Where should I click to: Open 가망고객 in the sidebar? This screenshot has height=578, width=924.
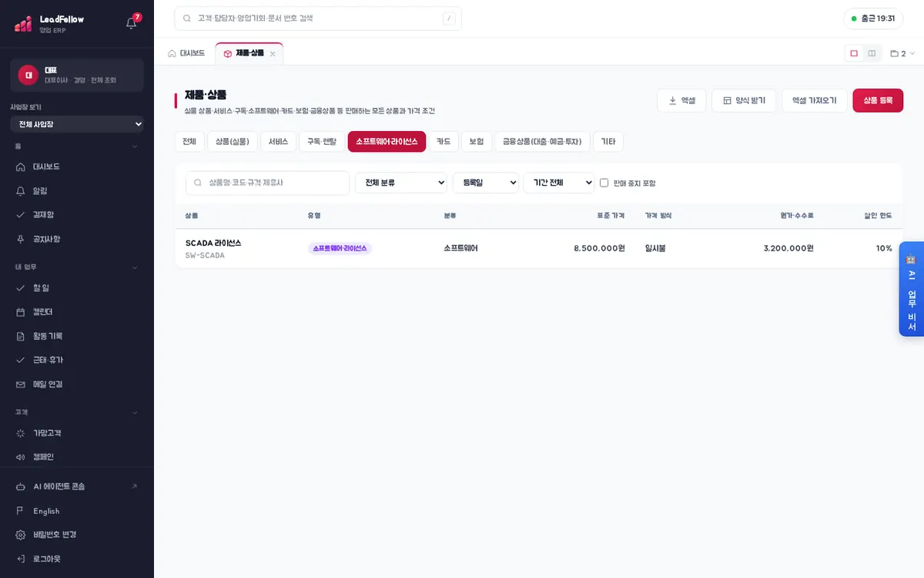[x=77, y=433]
